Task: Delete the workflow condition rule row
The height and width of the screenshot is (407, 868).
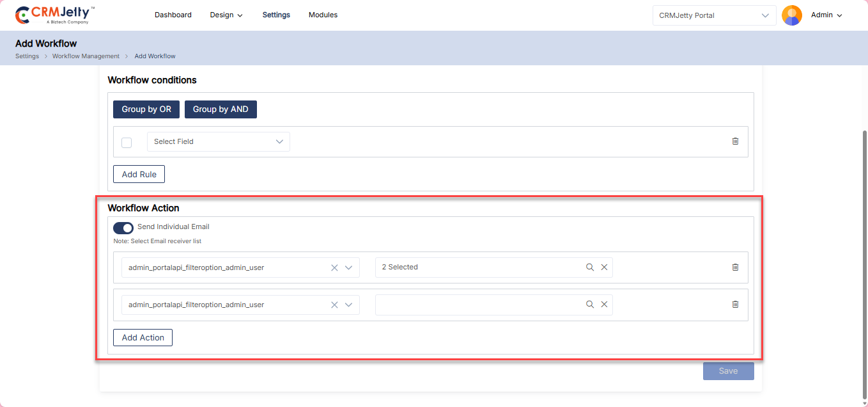Action: [x=735, y=141]
